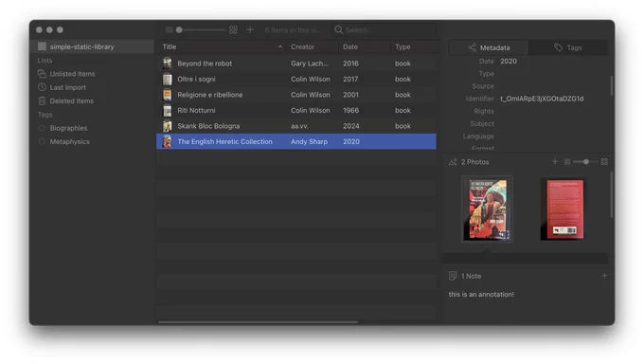This screenshot has width=644, height=364.
Task: Click the Biographies tag circle
Action: pyautogui.click(x=42, y=128)
